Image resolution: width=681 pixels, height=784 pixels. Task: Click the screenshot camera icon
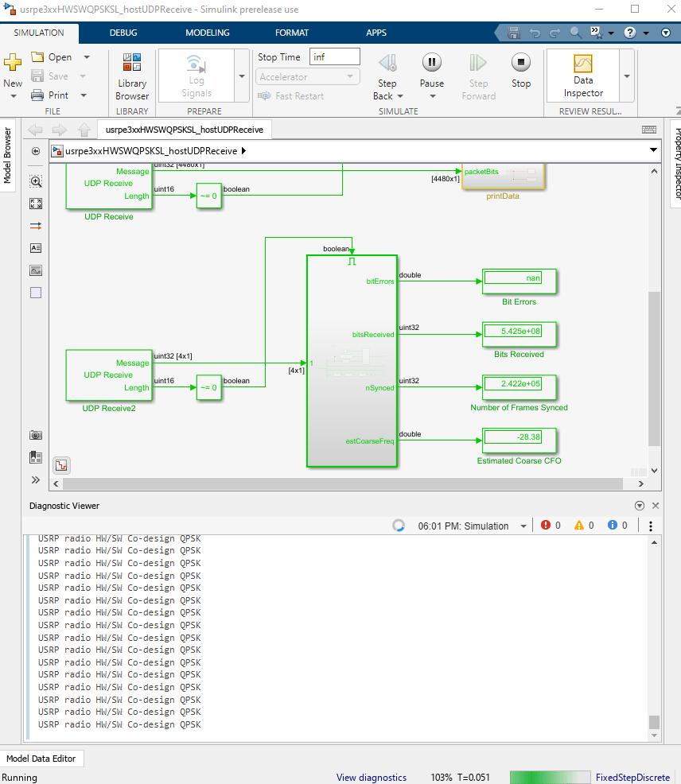(x=36, y=435)
